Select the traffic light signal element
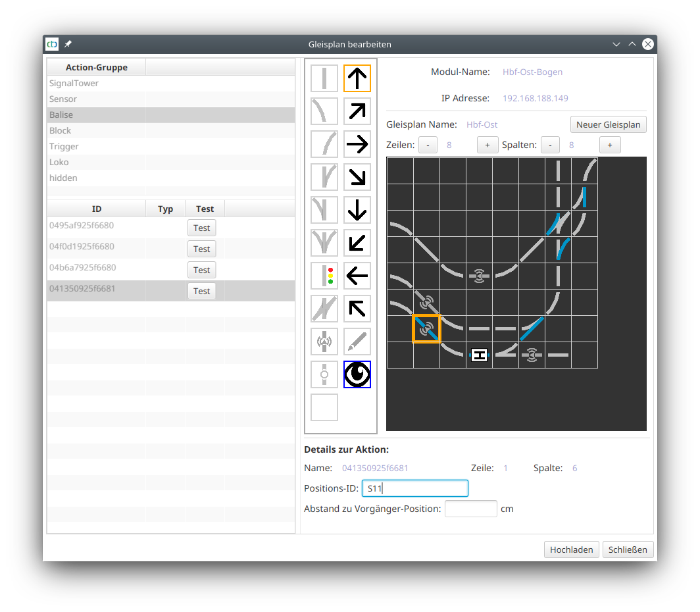Image resolution: width=700 pixels, height=612 pixels. pos(324,276)
